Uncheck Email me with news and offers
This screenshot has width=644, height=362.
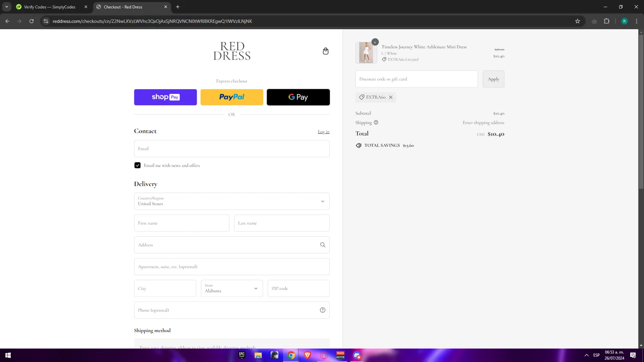[x=137, y=166]
